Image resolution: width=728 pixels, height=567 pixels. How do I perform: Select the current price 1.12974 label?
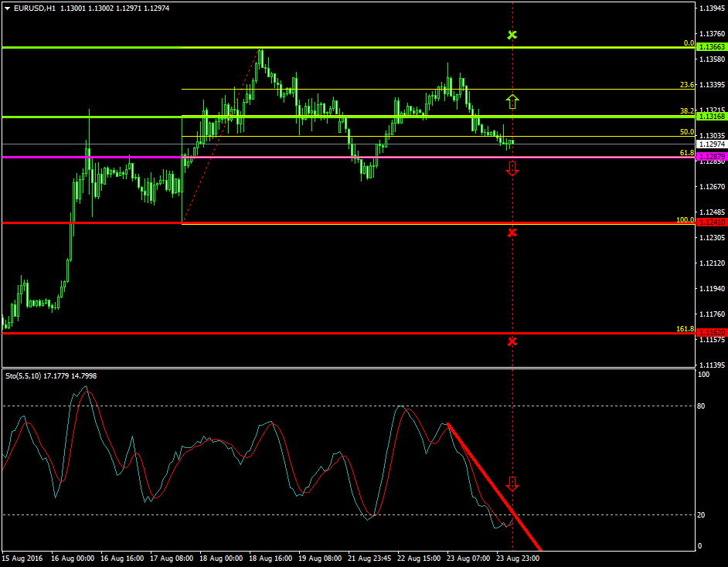(x=711, y=144)
